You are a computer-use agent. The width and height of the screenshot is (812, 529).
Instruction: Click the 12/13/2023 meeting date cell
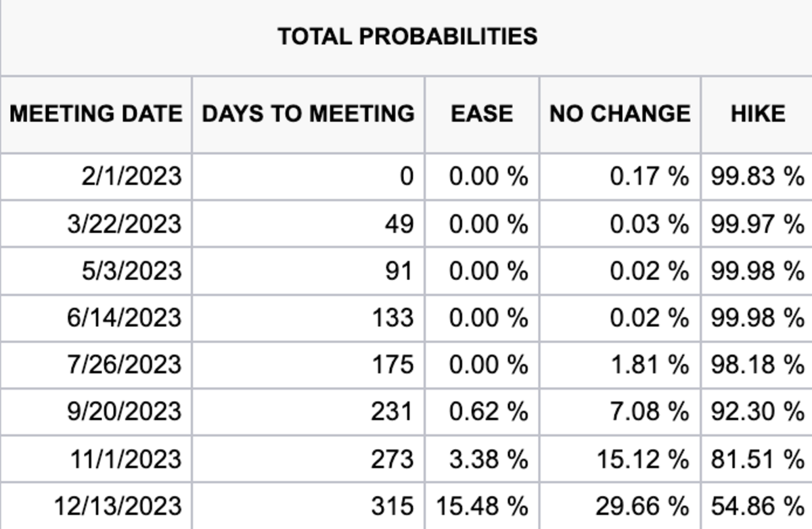pyautogui.click(x=118, y=506)
